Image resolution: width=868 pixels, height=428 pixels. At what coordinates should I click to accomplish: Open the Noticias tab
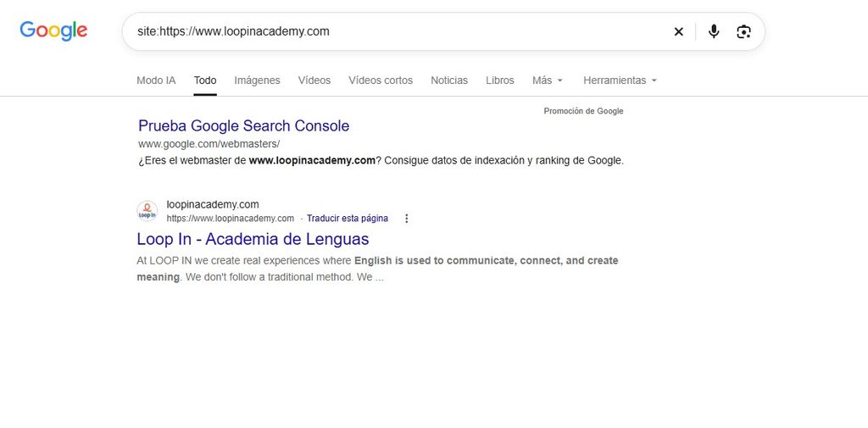click(x=449, y=81)
